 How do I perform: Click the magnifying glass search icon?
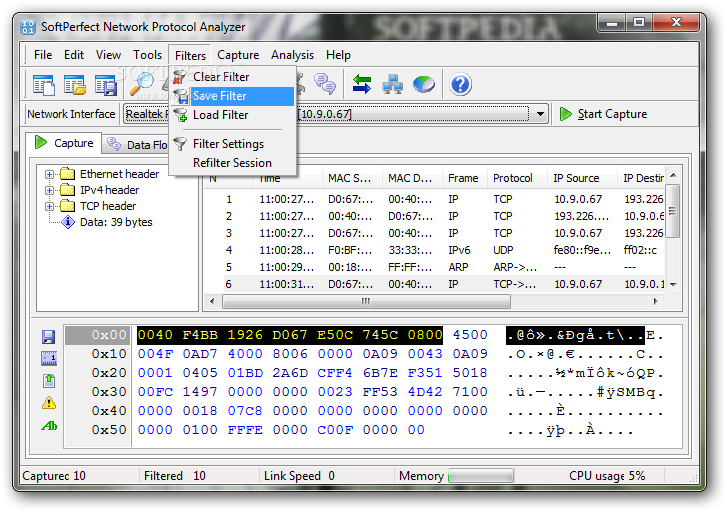(x=142, y=84)
